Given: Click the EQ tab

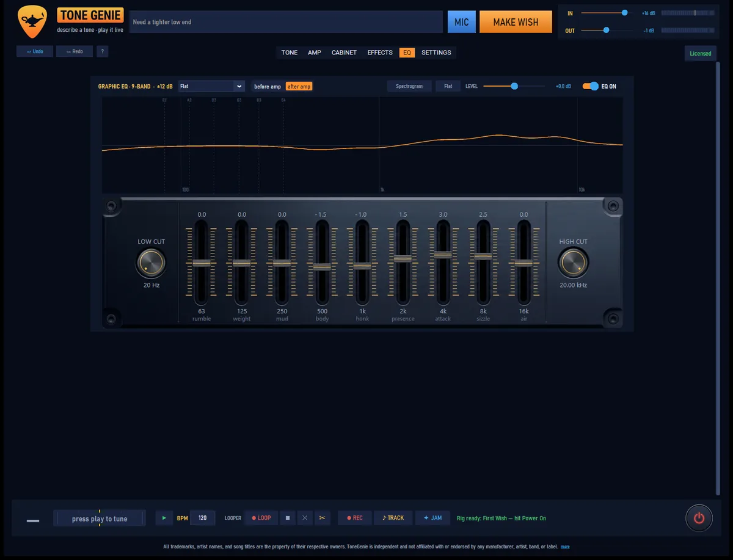Looking at the screenshot, I should (x=407, y=53).
